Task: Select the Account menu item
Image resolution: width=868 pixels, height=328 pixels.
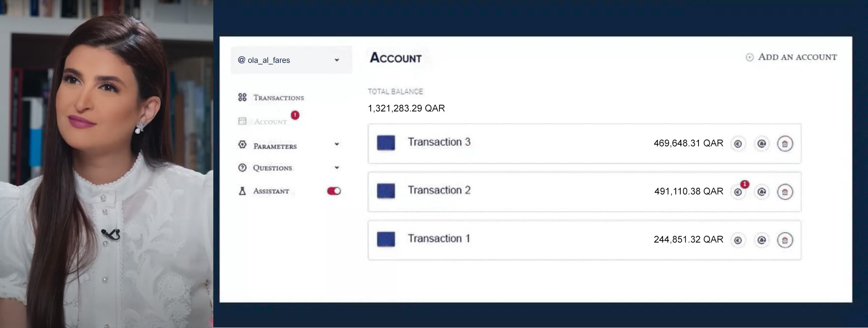Action: click(x=270, y=121)
